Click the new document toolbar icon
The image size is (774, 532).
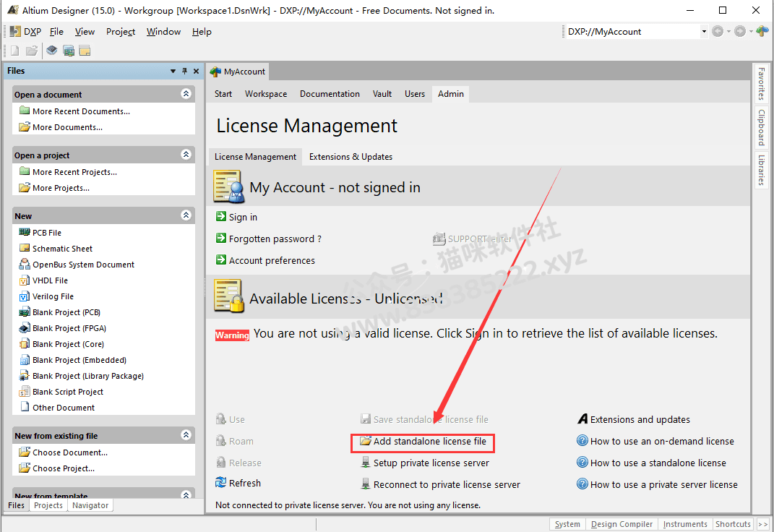point(14,51)
